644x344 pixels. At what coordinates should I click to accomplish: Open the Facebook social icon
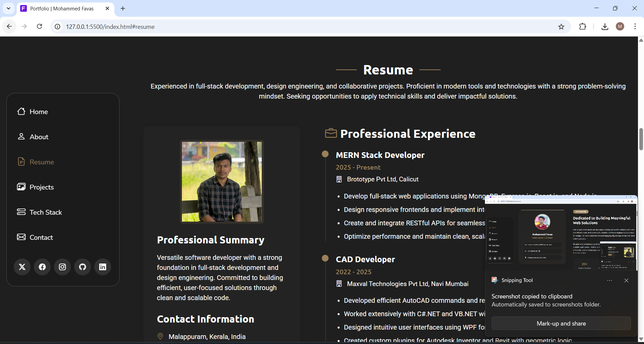(42, 267)
